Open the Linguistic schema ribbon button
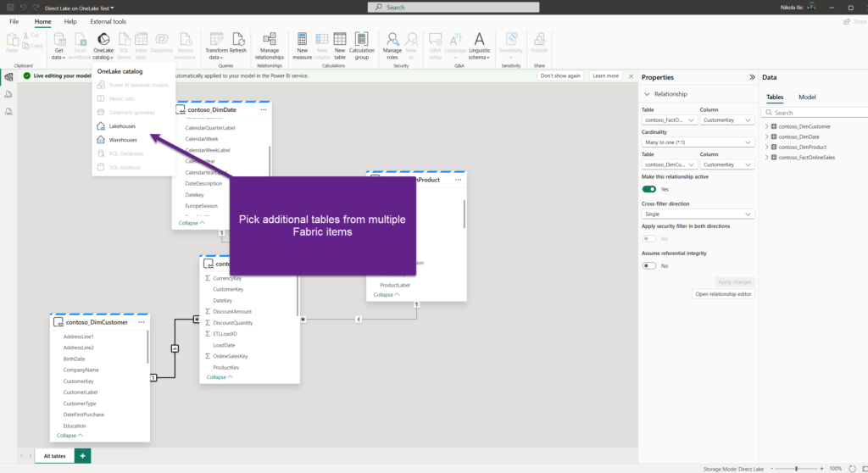868x473 pixels. pyautogui.click(x=480, y=46)
